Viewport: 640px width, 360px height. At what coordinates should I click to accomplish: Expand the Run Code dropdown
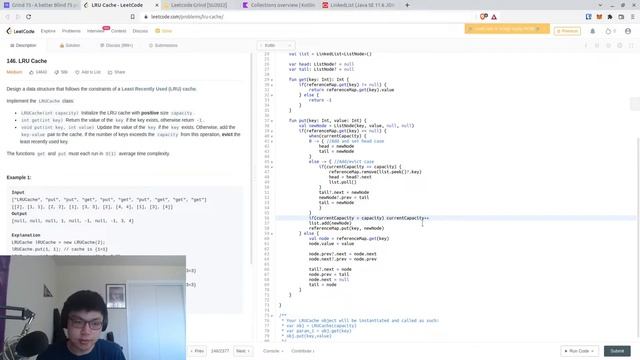[579, 351]
